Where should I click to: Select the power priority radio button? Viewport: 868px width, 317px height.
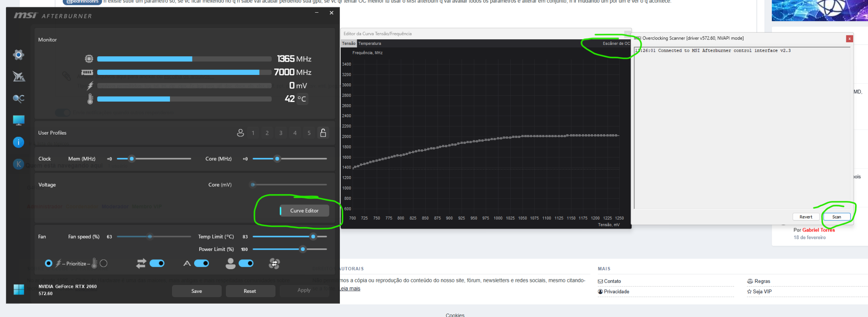point(49,264)
